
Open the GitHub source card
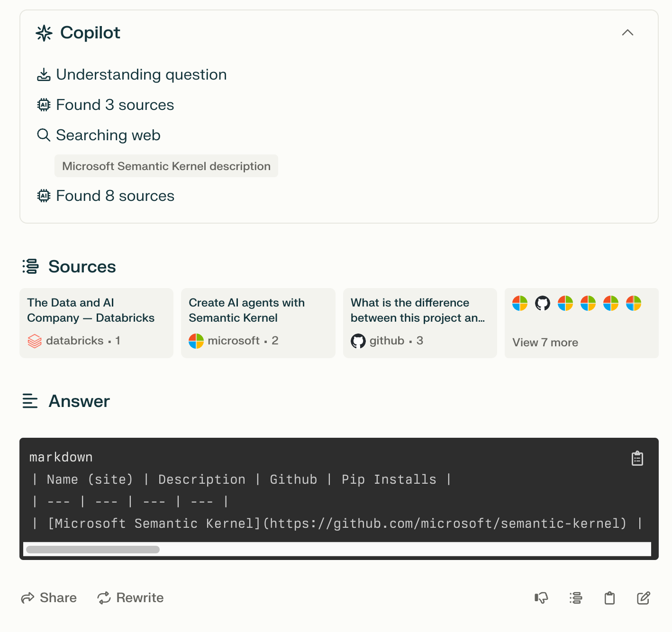pyautogui.click(x=419, y=323)
